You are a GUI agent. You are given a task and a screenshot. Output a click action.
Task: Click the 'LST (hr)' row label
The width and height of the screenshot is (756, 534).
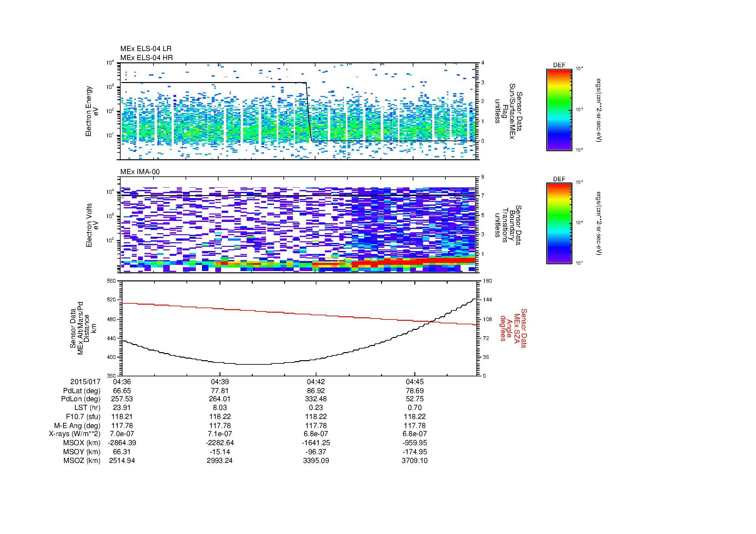[x=87, y=408]
